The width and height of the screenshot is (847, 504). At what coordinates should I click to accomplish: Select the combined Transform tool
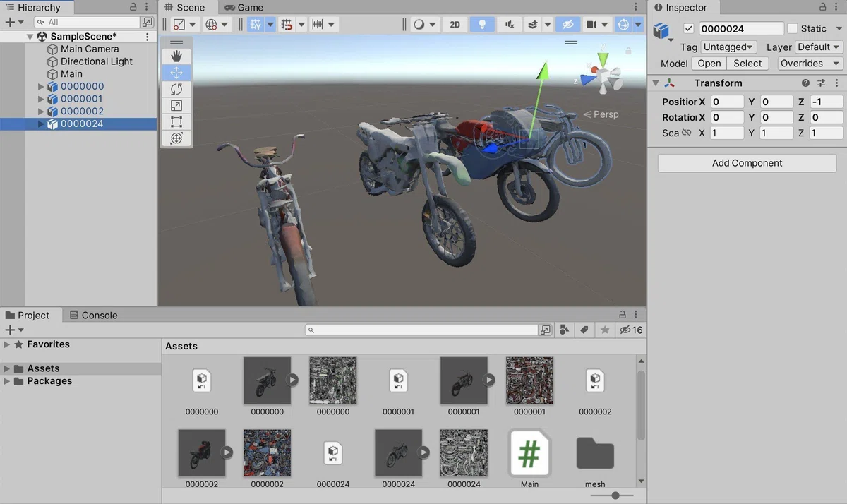[x=176, y=138]
